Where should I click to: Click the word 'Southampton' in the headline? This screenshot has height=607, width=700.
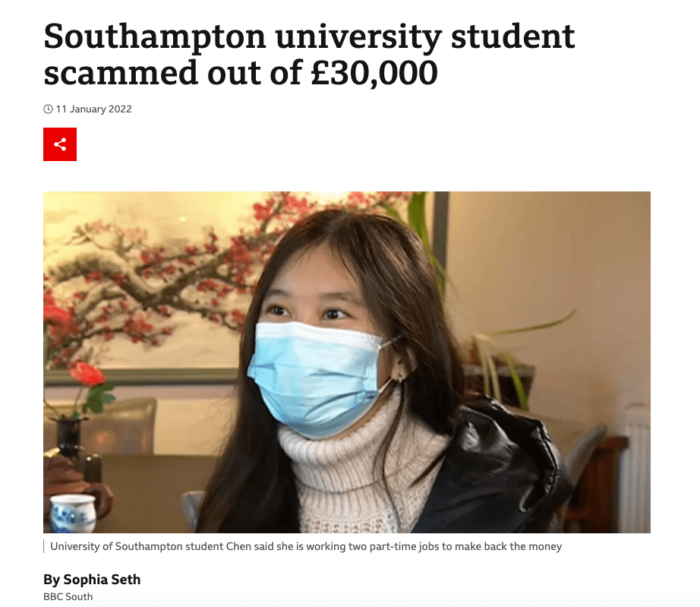tap(155, 37)
